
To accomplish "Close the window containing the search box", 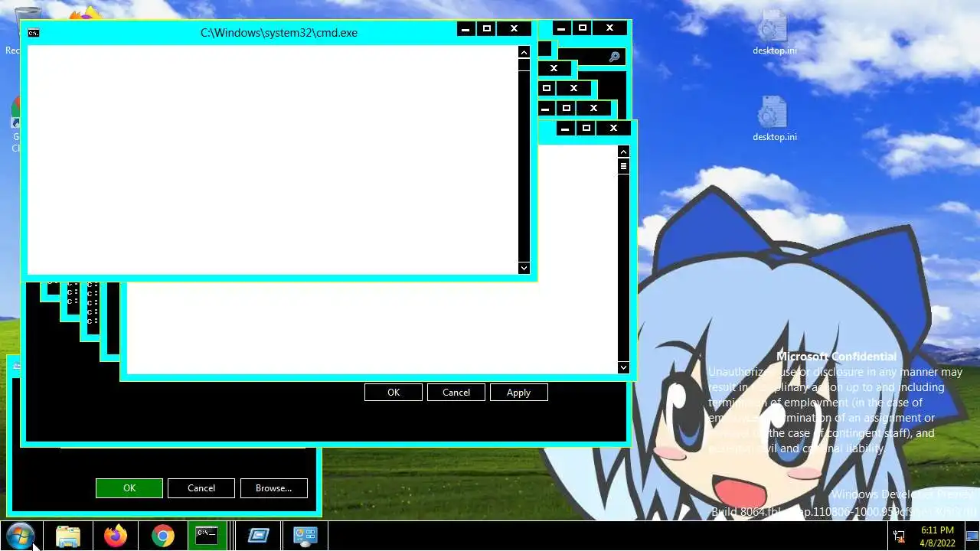I will coord(609,28).
